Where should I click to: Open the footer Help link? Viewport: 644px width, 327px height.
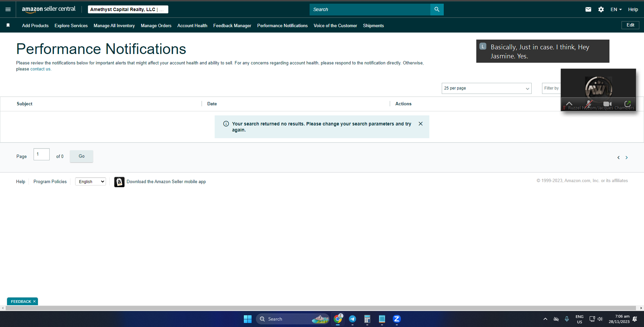click(20, 181)
